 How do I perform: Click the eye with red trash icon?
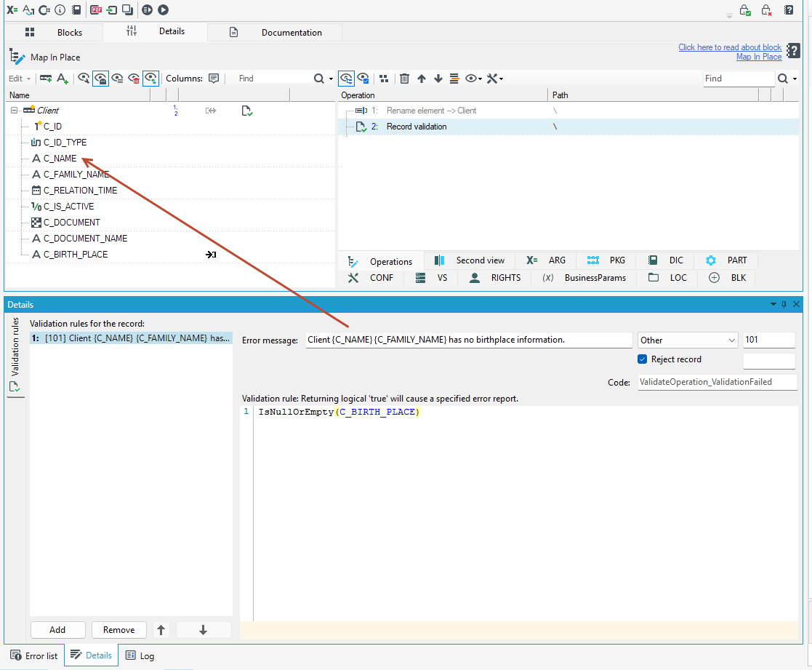(x=134, y=79)
